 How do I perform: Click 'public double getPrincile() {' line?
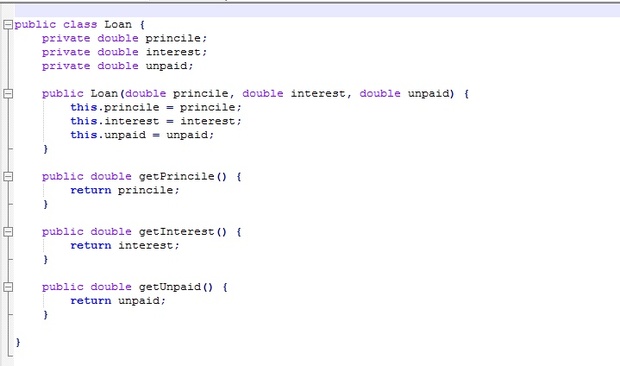(142, 176)
